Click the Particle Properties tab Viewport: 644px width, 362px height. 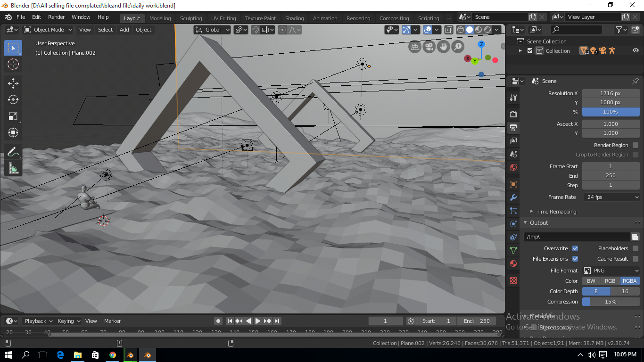tap(513, 211)
